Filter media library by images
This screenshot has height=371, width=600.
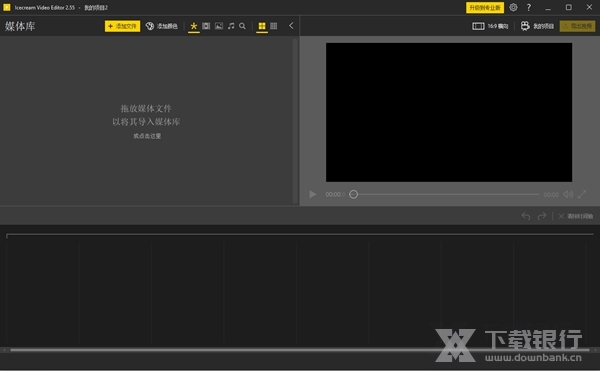pyautogui.click(x=219, y=26)
